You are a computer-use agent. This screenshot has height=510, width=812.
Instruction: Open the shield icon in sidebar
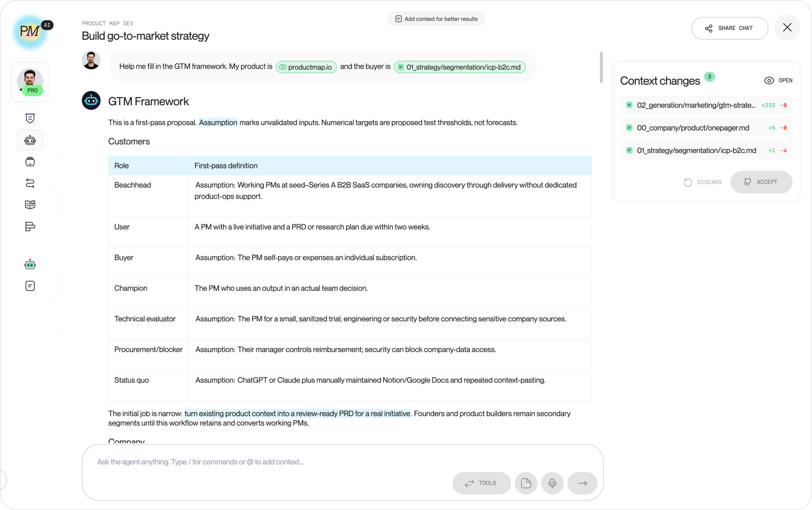point(30,118)
